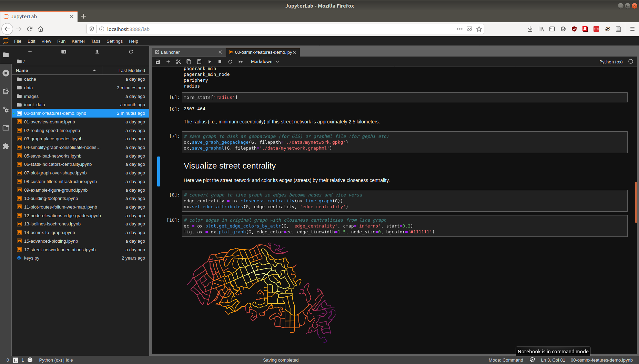
Task: Run the selected cell
Action: [x=210, y=62]
